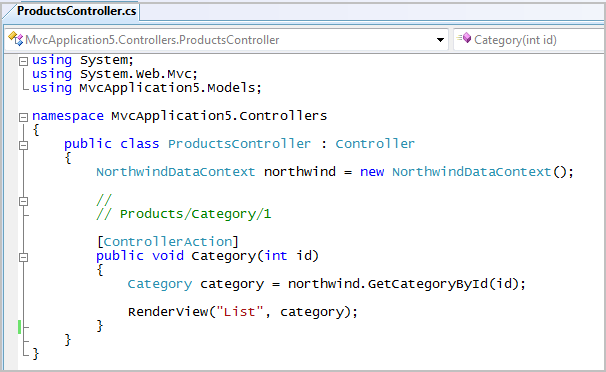Click the RenderView call
This screenshot has width=606, height=372.
[x=168, y=312]
